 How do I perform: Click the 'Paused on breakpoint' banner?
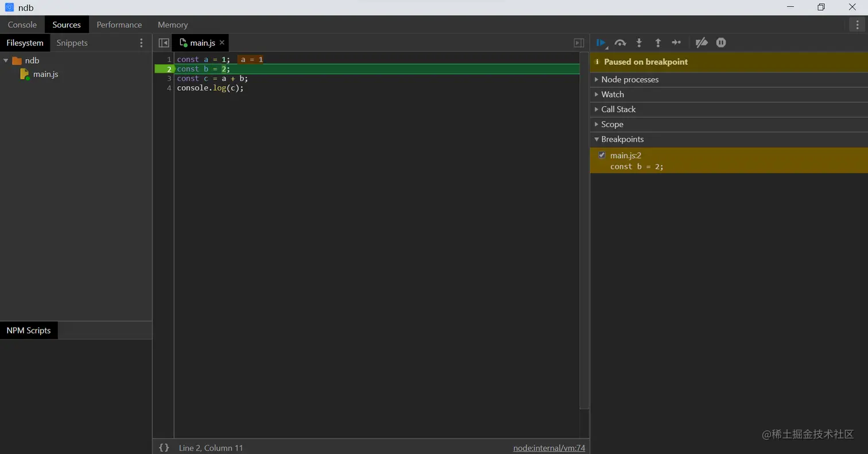(729, 62)
